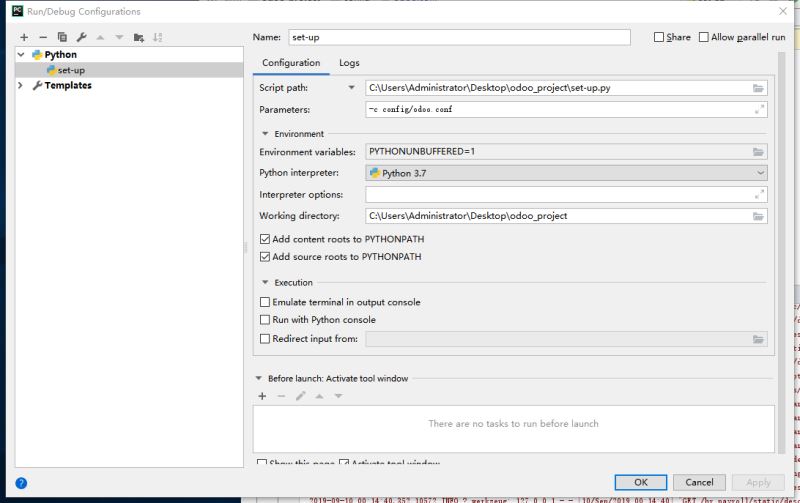This screenshot has width=800, height=503.
Task: Open help with the question mark icon
Action: click(21, 483)
